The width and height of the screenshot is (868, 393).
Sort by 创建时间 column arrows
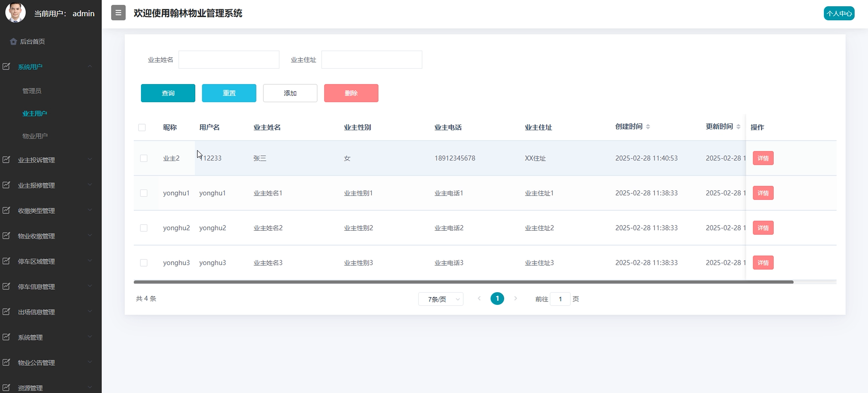(648, 127)
